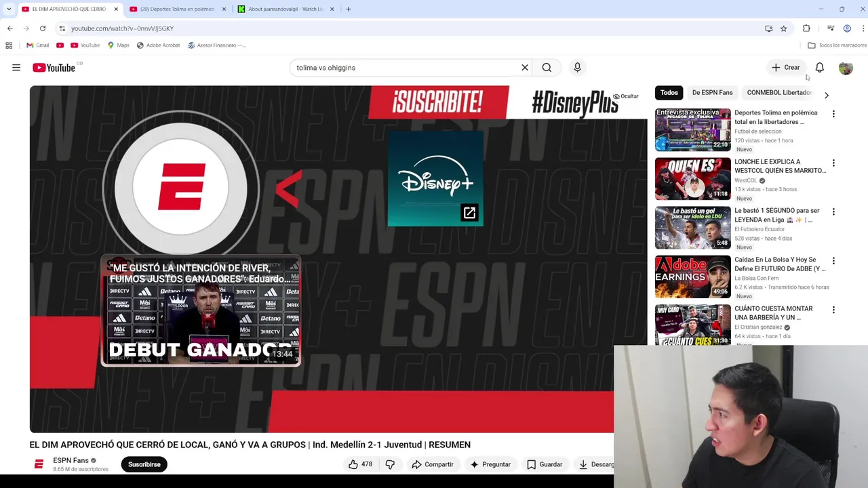Open the tab search dropdown arrow
Viewport: 868px width, 488px height.
pos(8,9)
